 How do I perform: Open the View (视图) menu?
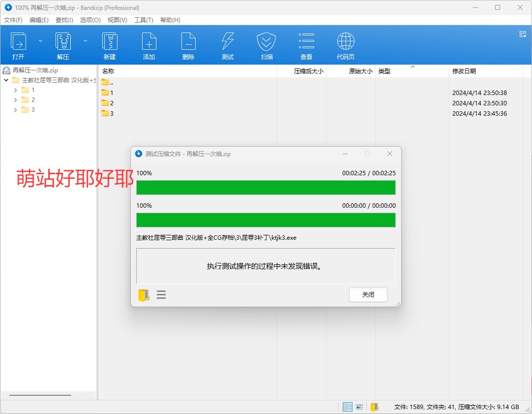tap(117, 20)
